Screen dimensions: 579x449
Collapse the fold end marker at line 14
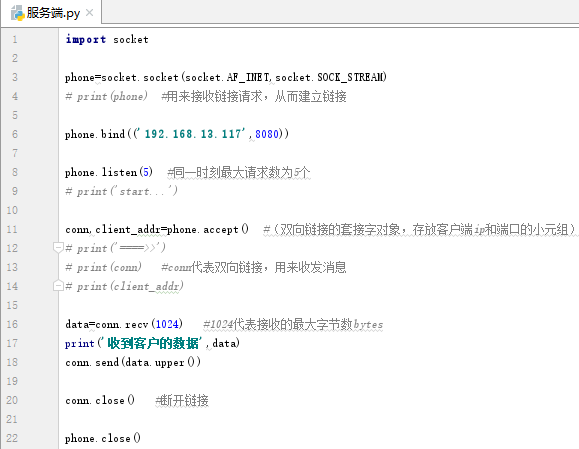click(x=58, y=285)
